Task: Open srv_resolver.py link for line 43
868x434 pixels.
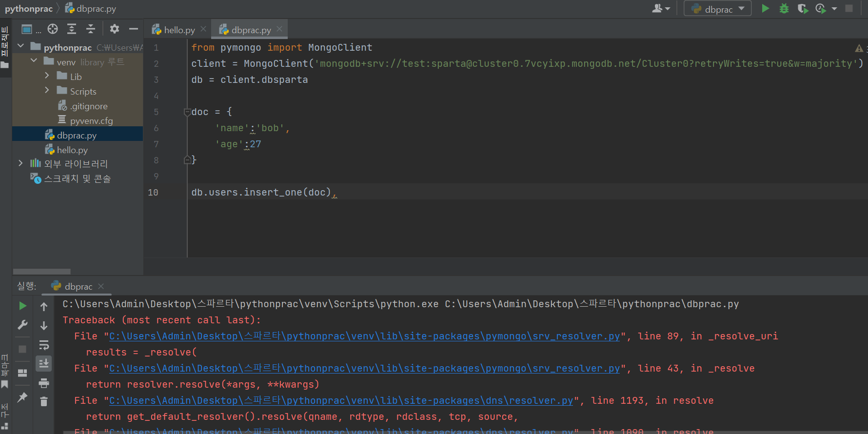Action: pyautogui.click(x=365, y=368)
